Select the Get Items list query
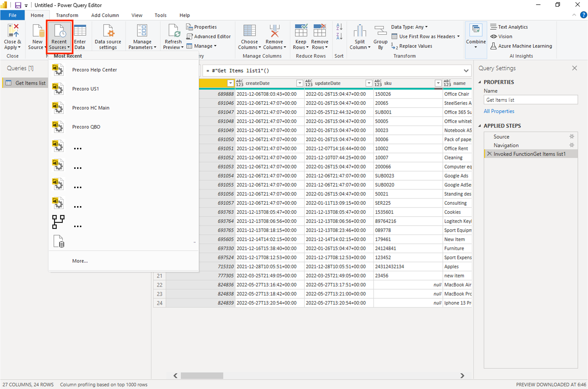The width and height of the screenshot is (588, 389). click(x=25, y=83)
